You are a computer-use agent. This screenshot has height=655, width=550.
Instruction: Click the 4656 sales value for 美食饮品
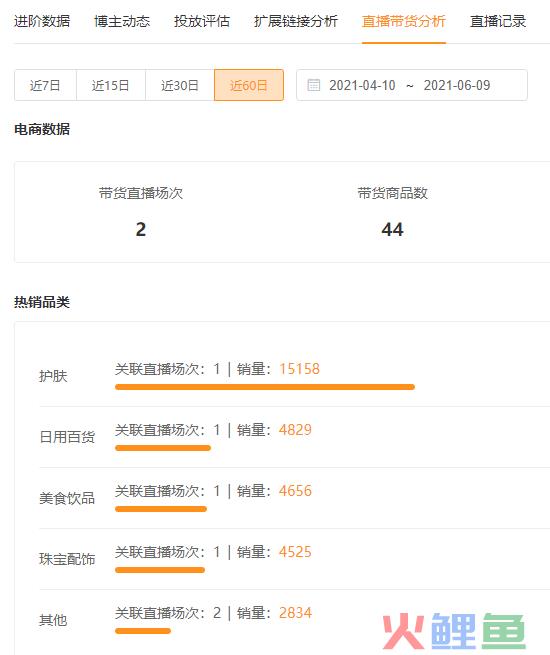coord(295,491)
